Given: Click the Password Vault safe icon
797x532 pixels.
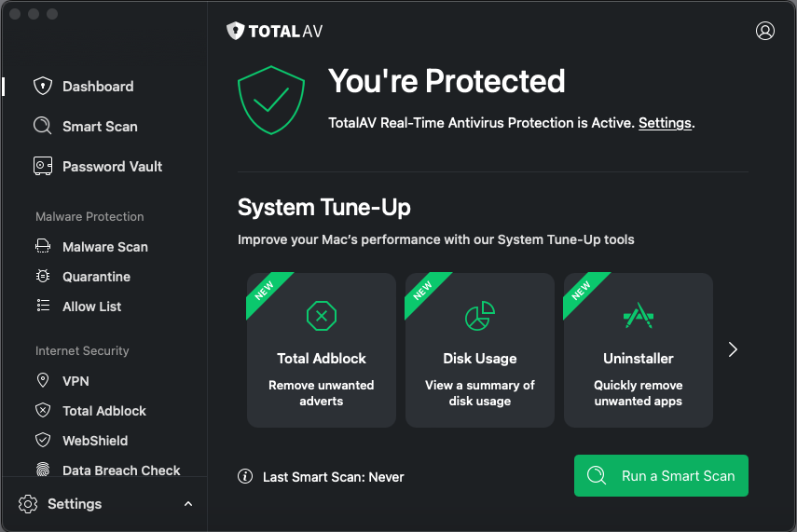Looking at the screenshot, I should tap(43, 167).
